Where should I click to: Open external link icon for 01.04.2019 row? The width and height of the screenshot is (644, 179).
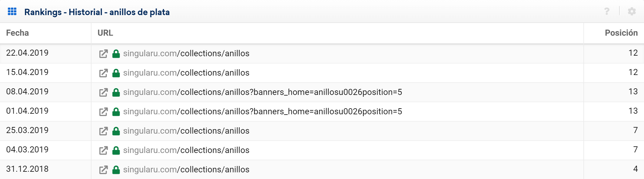103,112
